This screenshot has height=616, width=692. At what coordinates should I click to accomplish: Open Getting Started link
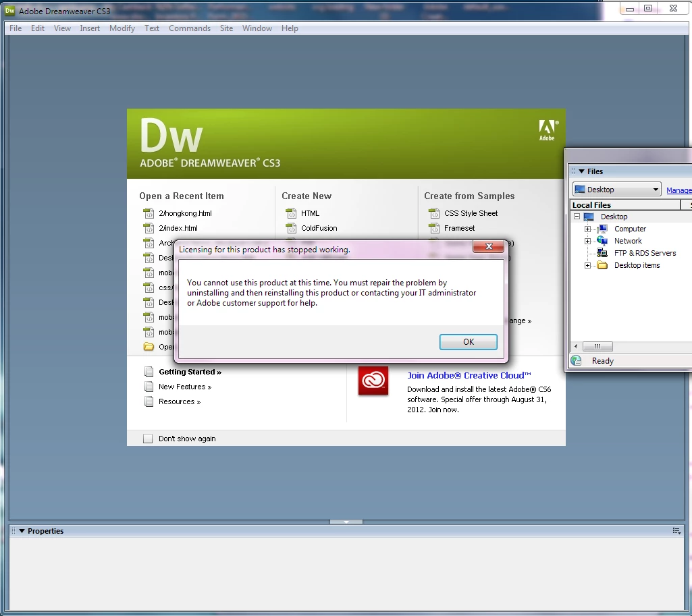click(x=190, y=372)
